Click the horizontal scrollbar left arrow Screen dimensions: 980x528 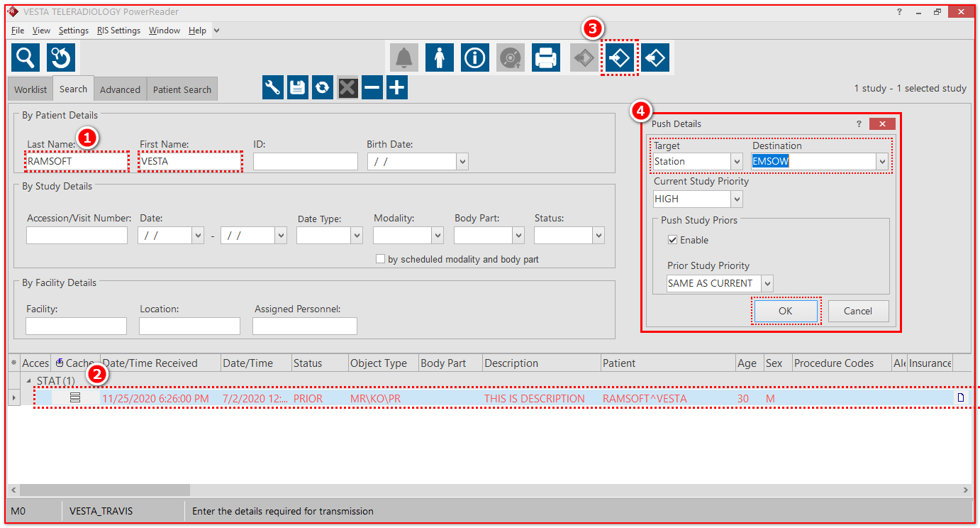tap(13, 490)
